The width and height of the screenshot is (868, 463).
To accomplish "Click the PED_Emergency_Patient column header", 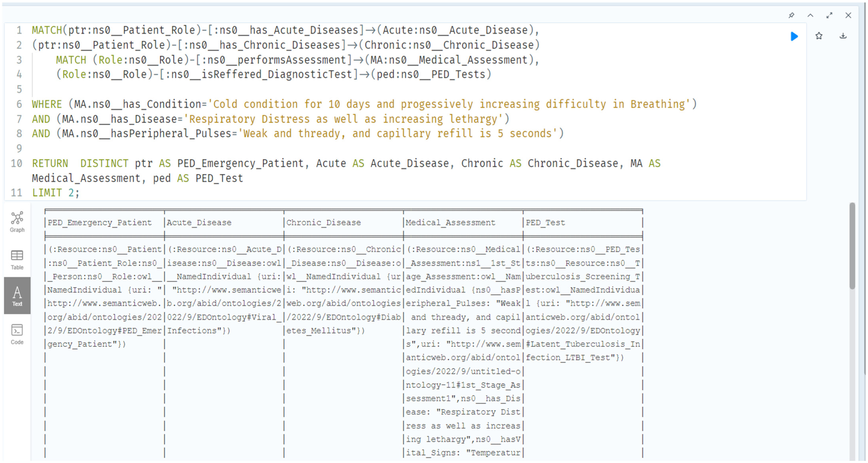I will tap(100, 222).
